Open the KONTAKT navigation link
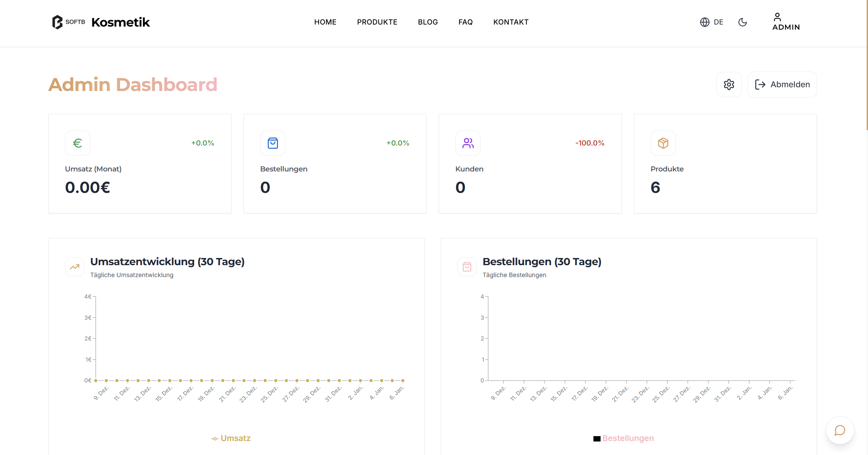 pyautogui.click(x=511, y=22)
